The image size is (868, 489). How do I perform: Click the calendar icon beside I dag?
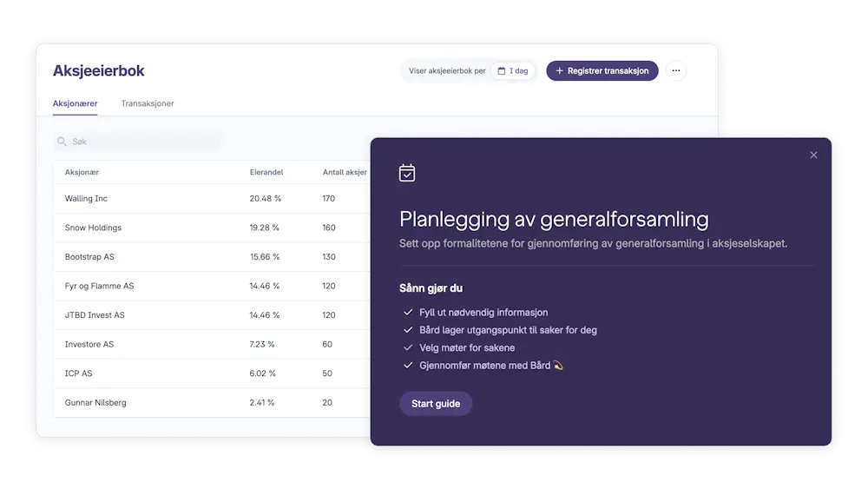point(502,71)
